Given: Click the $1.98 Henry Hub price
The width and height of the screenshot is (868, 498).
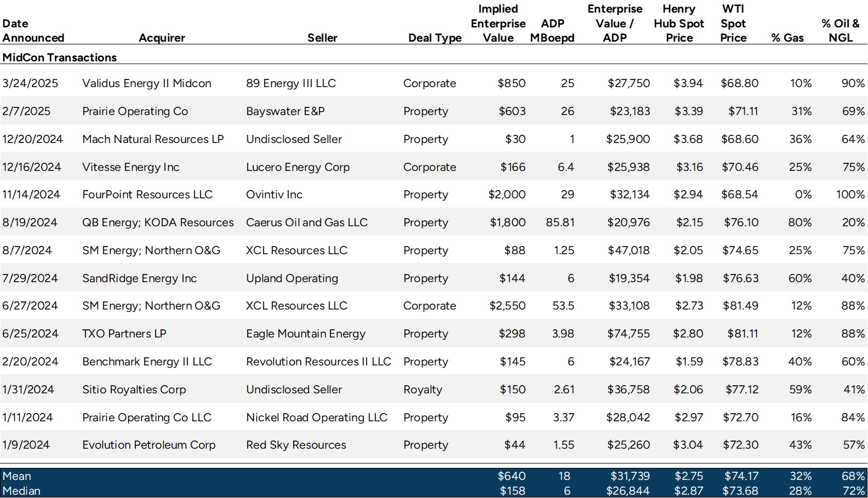Looking at the screenshot, I should (x=689, y=278).
